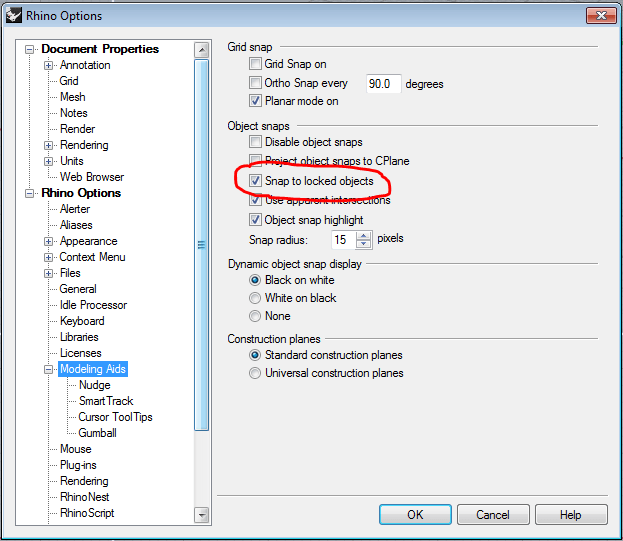Increase Snap radius with up arrow

pyautogui.click(x=364, y=236)
